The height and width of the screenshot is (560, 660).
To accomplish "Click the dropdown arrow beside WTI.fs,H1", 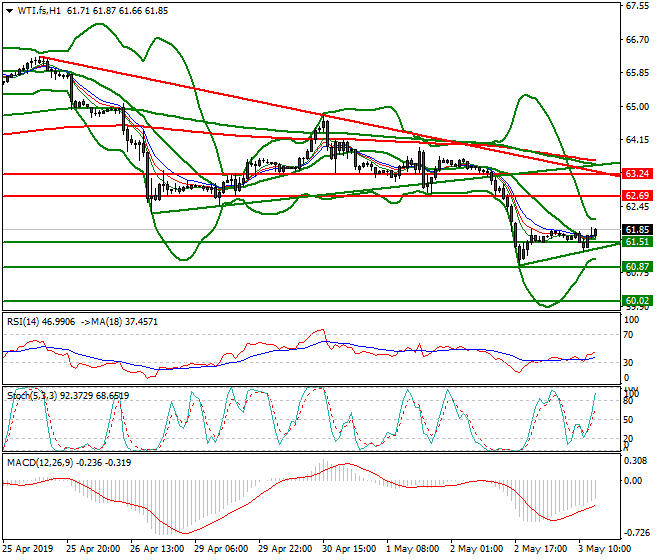I will (x=10, y=11).
